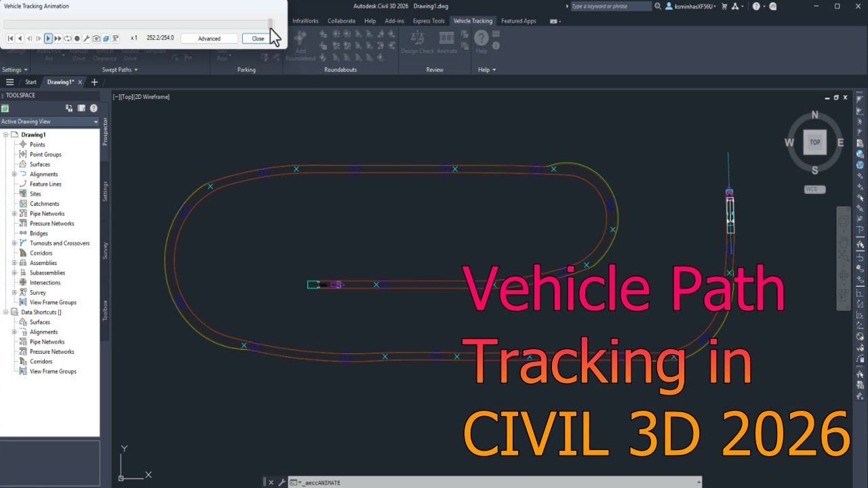Close the Vehicle Tracking Animation dialog
Screen dimensions: 868x488
click(x=258, y=39)
